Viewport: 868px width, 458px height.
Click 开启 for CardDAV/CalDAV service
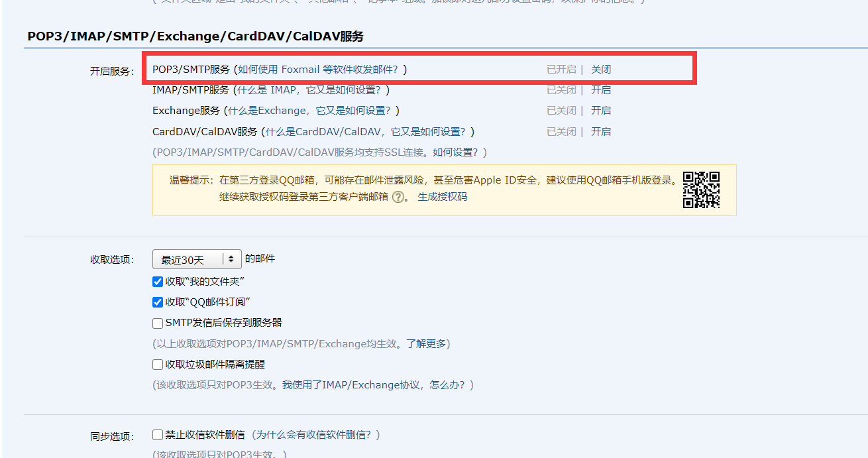[x=601, y=132]
